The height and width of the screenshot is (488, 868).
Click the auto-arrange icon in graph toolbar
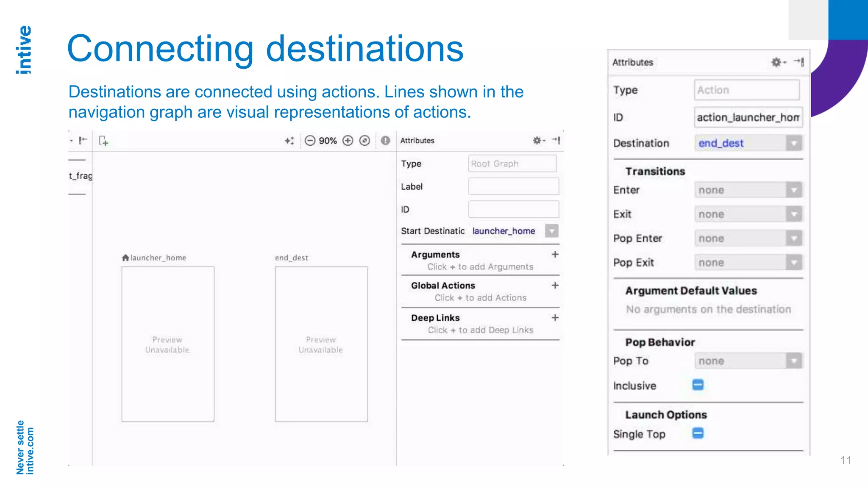pos(289,141)
